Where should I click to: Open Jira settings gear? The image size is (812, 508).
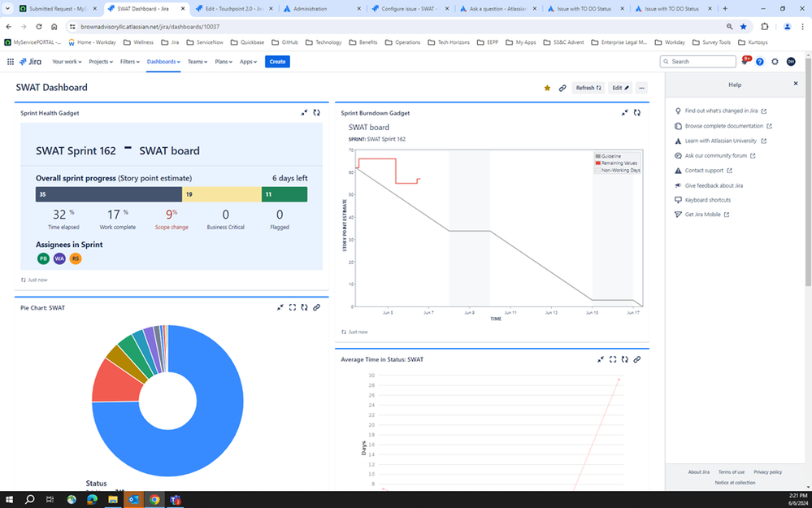click(775, 62)
